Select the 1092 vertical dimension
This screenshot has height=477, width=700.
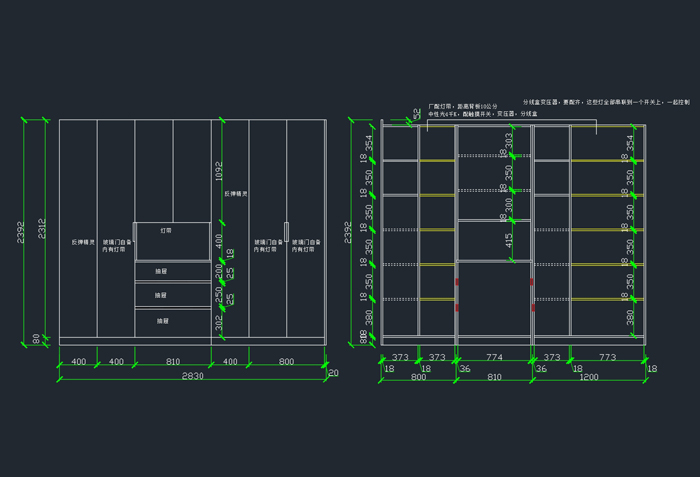coord(218,173)
